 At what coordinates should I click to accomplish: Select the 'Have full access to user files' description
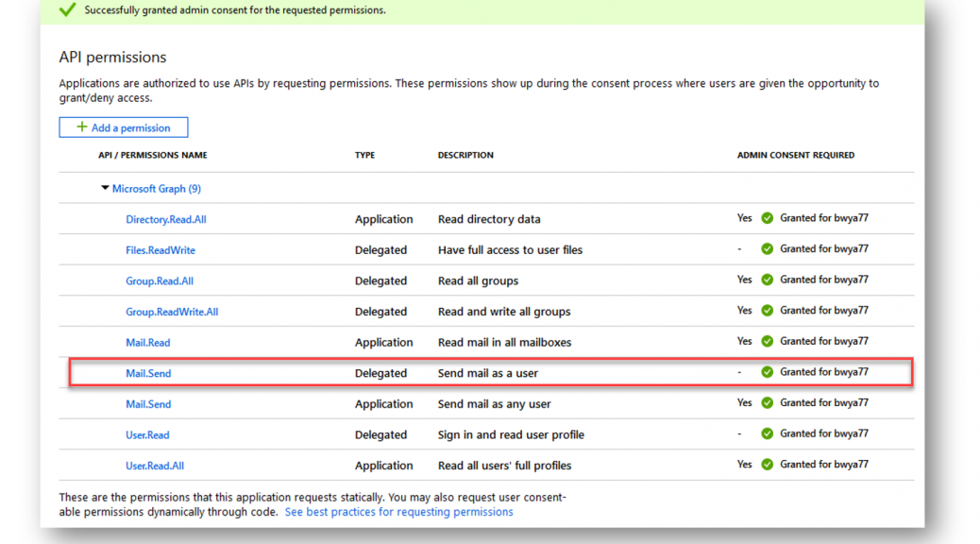[510, 250]
